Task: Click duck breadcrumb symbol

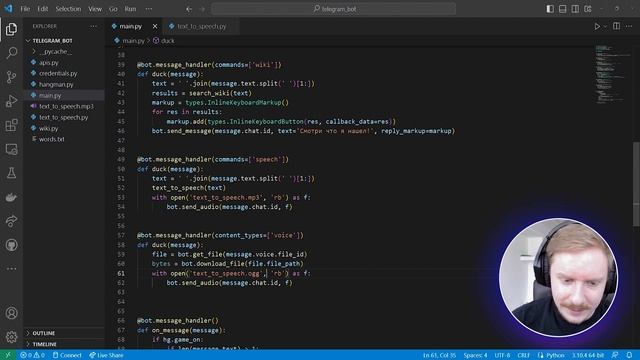Action: point(164,41)
